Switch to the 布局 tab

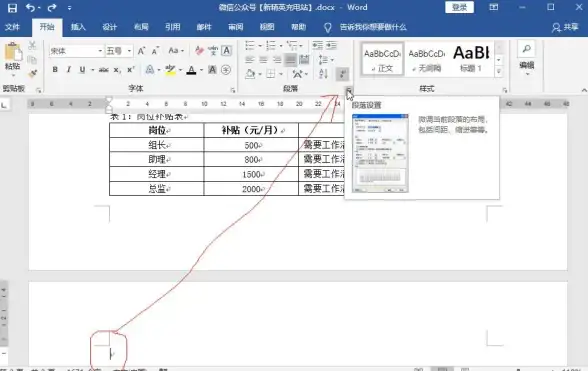141,27
